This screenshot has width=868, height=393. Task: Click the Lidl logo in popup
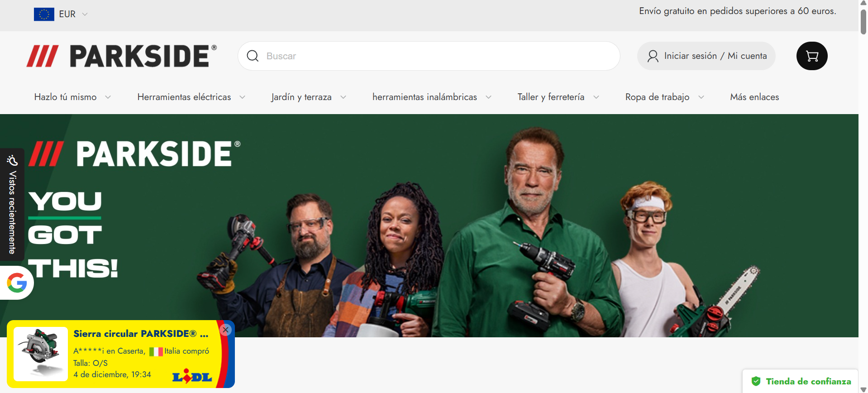point(192,377)
